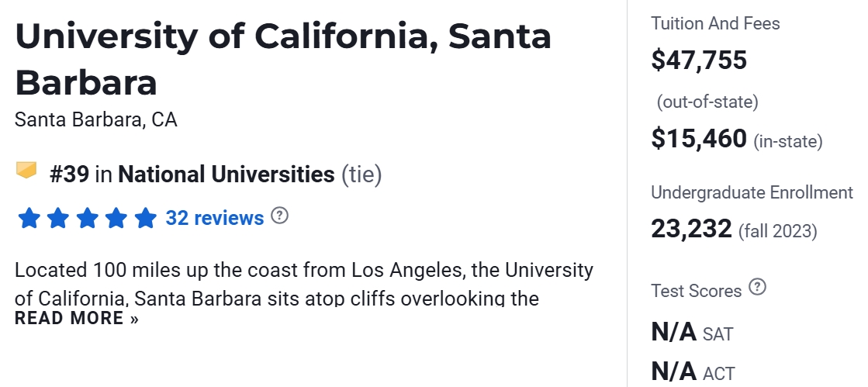868x387 pixels.
Task: Click the $15,460 in-state tuition figure
Action: point(699,139)
